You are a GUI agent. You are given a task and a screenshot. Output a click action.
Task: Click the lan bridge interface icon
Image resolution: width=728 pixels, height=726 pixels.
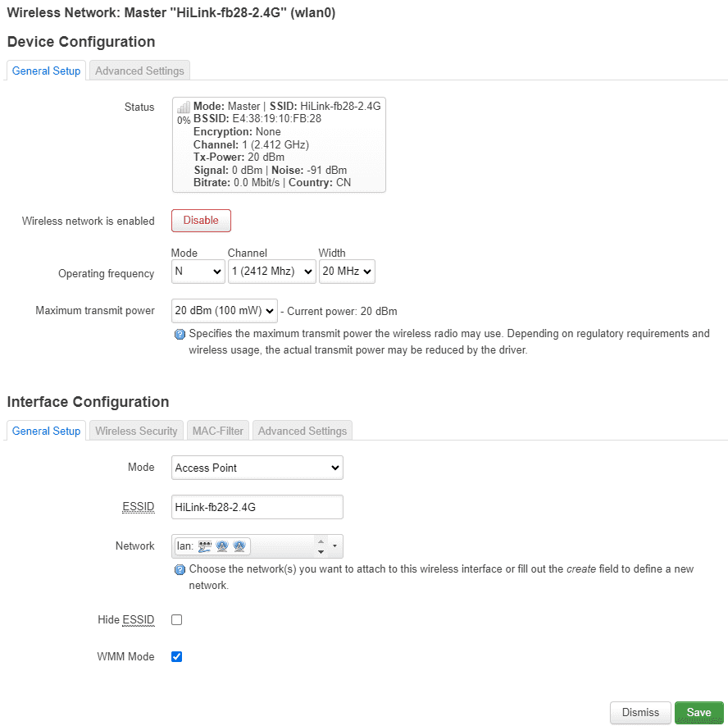pos(204,546)
